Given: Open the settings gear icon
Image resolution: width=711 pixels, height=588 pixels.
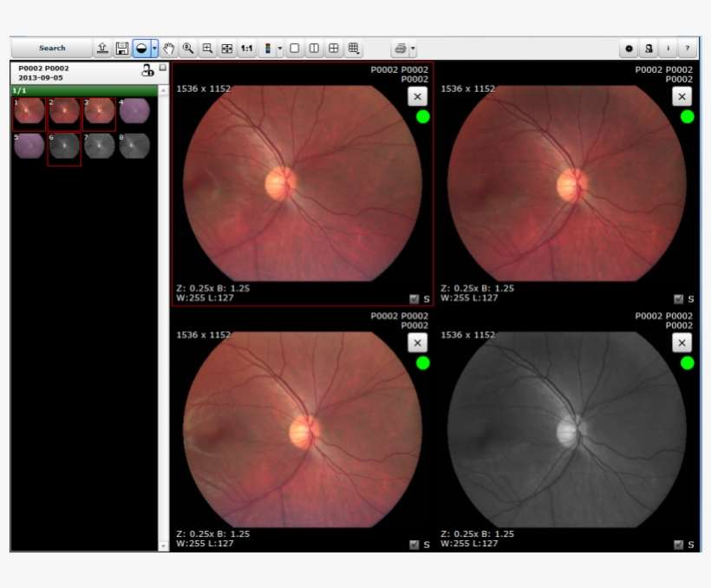Looking at the screenshot, I should coord(629,49).
